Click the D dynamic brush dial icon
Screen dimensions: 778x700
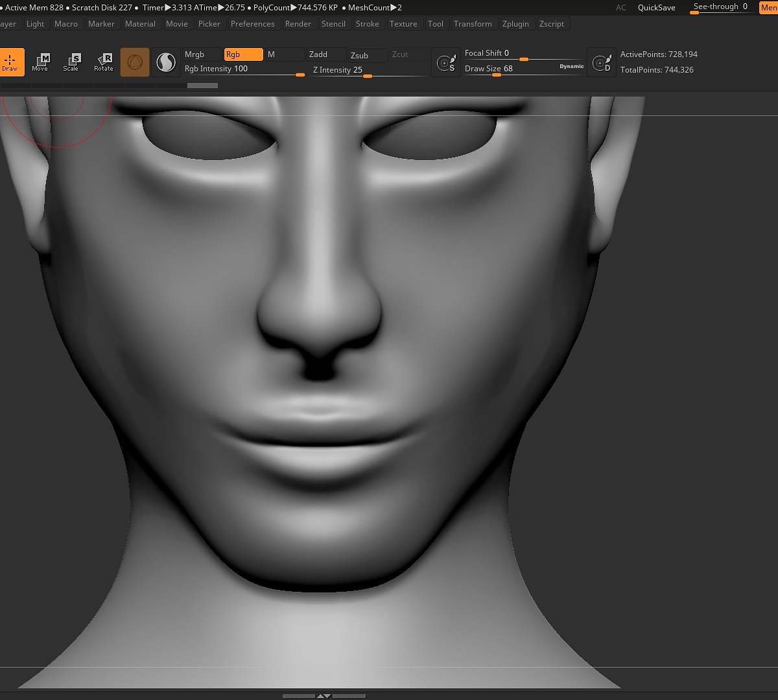pos(602,62)
